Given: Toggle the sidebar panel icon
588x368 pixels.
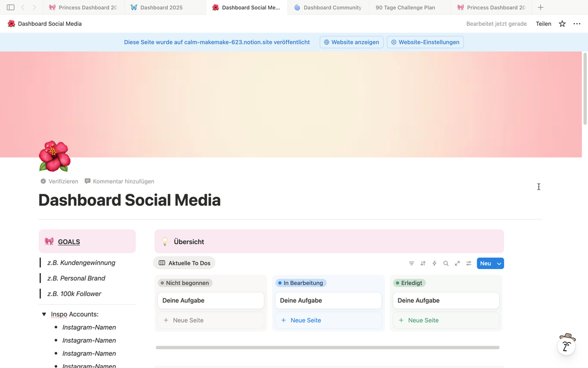Looking at the screenshot, I should [10, 7].
